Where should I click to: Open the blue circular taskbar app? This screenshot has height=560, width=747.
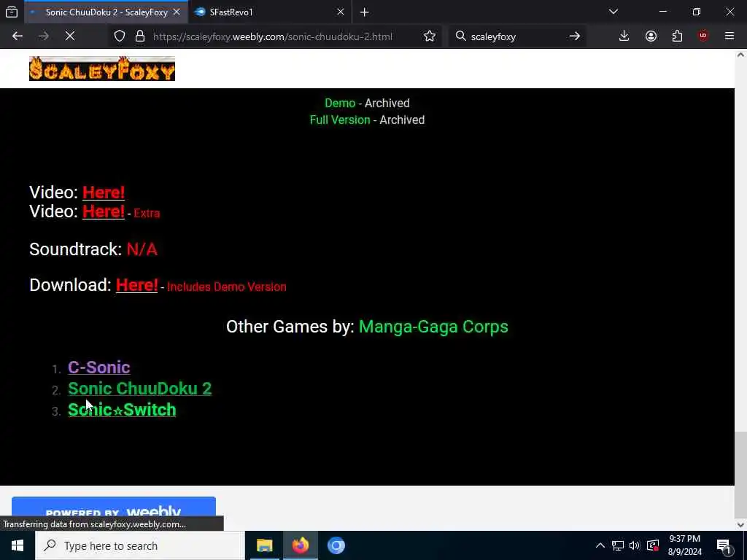click(x=336, y=545)
